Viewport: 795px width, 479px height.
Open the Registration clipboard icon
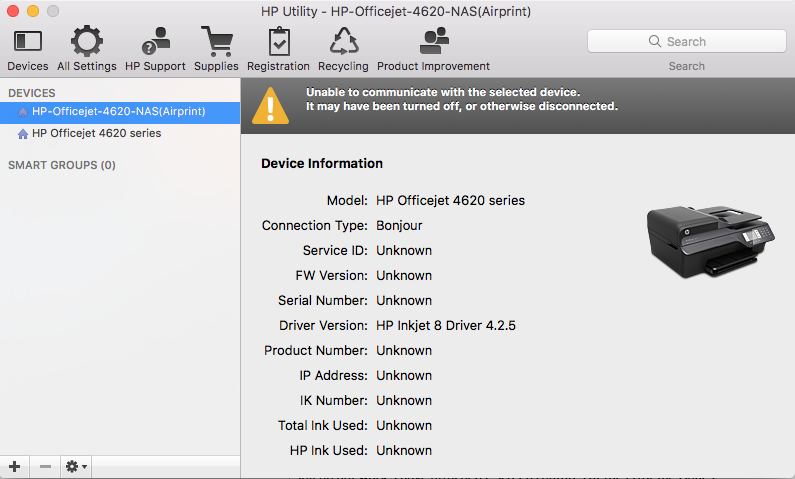point(279,42)
